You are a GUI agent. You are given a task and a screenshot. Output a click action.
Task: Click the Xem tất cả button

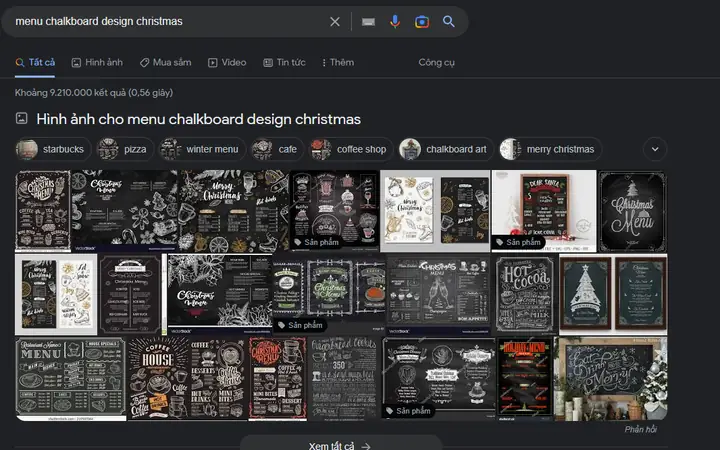[x=340, y=446]
